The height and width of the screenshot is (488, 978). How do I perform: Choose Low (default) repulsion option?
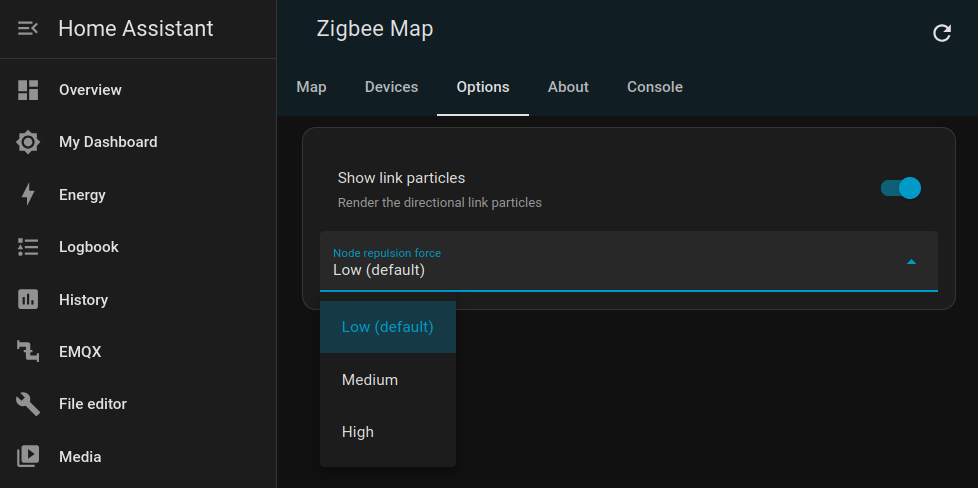(x=387, y=327)
